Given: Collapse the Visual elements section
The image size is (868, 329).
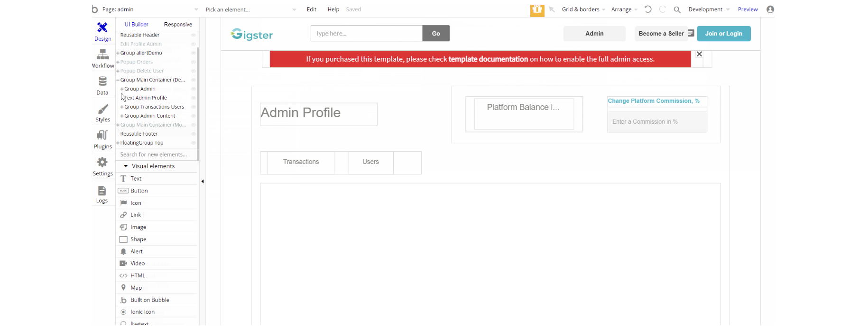Looking at the screenshot, I should 126,166.
